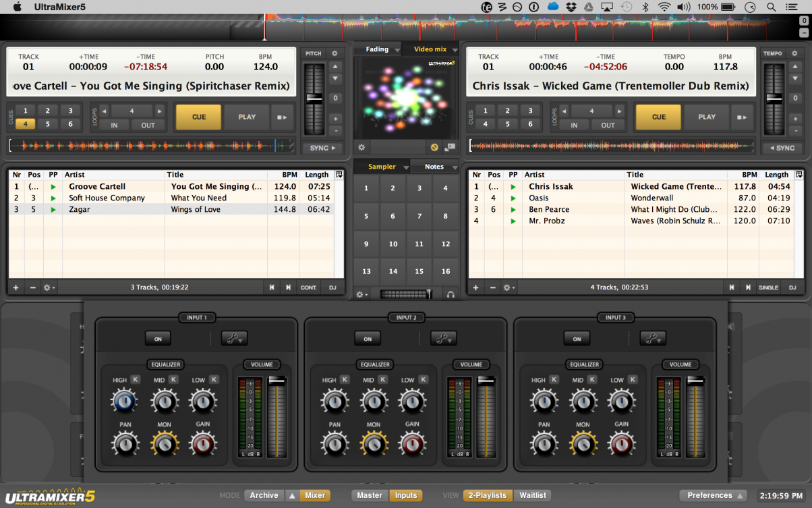Open sampler gear settings menu

coord(362,294)
